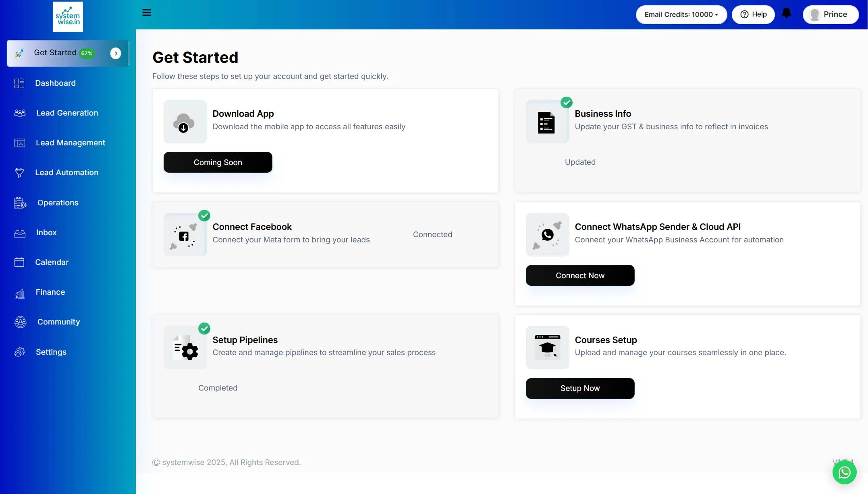Click the Setup Now button
The width and height of the screenshot is (868, 494).
(x=580, y=388)
